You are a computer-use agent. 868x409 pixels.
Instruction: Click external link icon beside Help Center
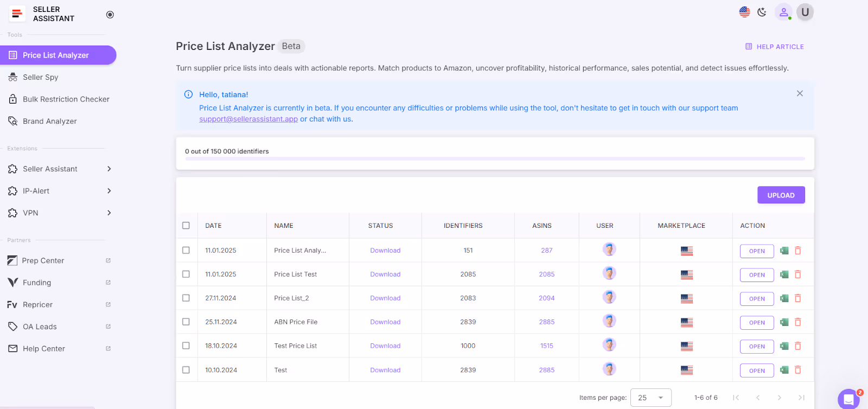coord(108,348)
